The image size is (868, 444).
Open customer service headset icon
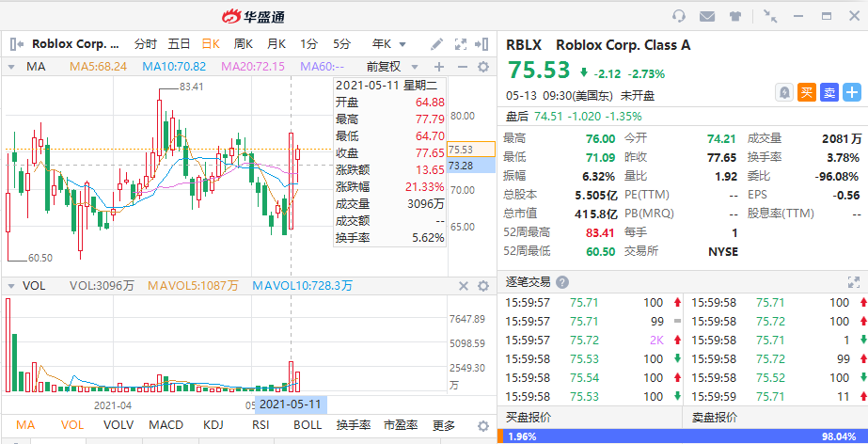(679, 16)
